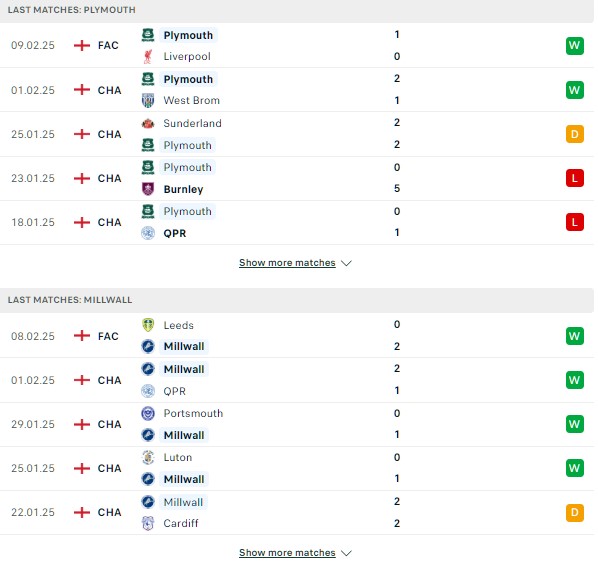598x572 pixels.
Task: Click the Portsmouth club crest icon
Action: coord(148,413)
